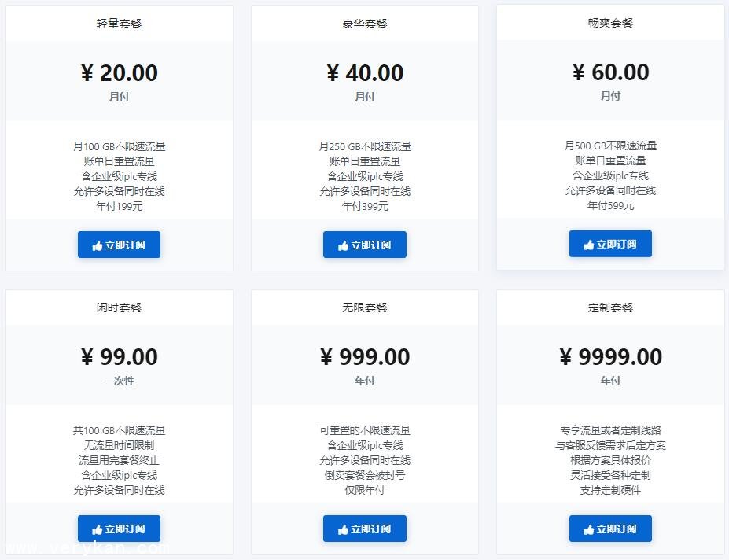Click the 支持定制硬件 feature line
The image size is (729, 560).
tap(610, 490)
